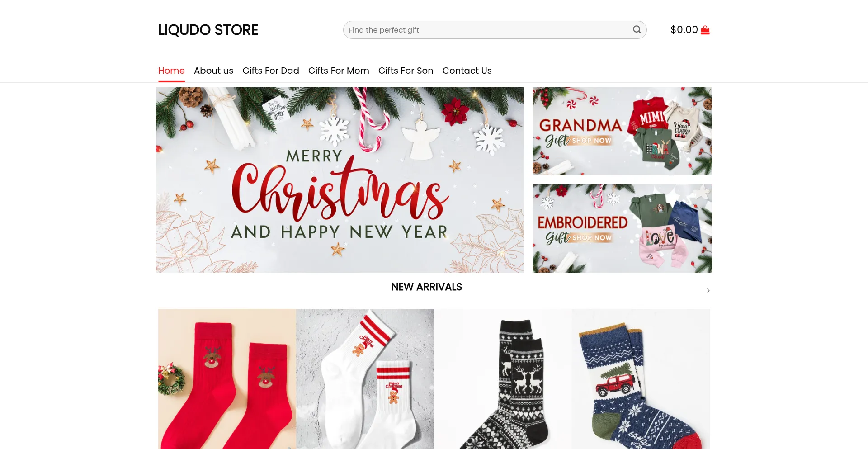This screenshot has height=449, width=868.
Task: Click the search magnifier icon
Action: 637,30
